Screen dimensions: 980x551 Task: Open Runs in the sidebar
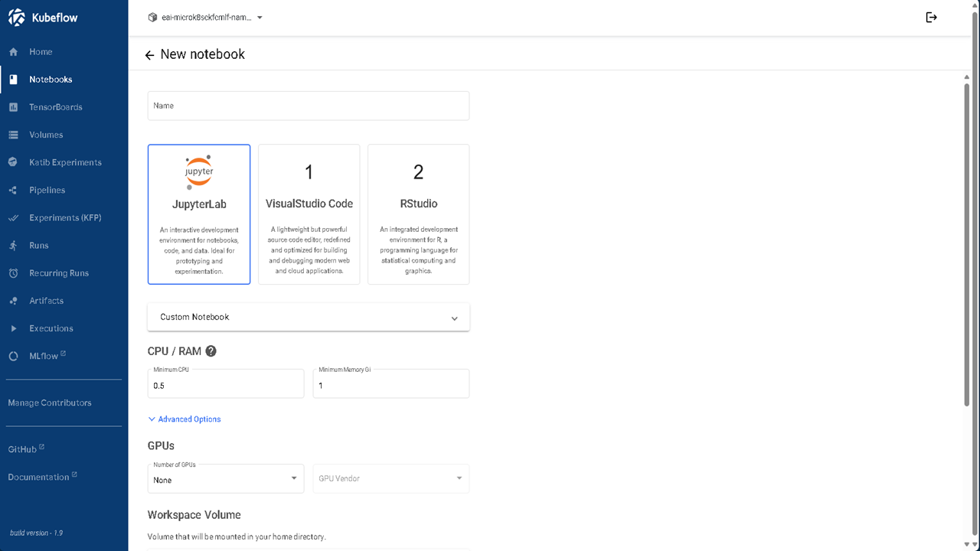[x=64, y=246]
